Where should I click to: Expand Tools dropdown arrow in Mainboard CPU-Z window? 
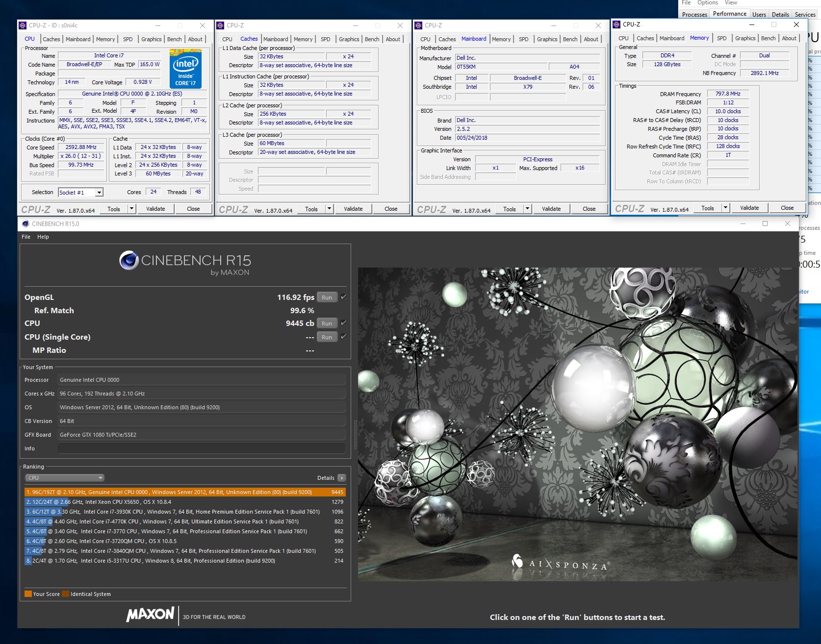(527, 209)
